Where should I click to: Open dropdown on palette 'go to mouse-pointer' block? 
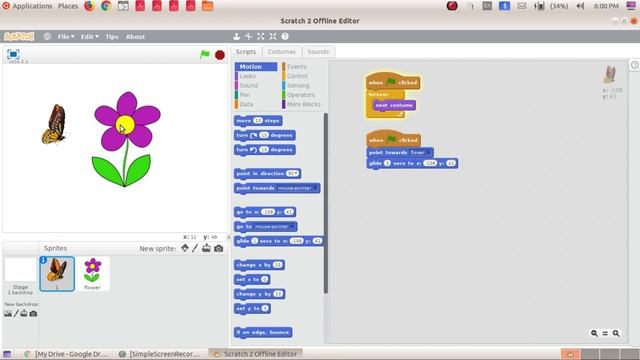[x=291, y=227]
